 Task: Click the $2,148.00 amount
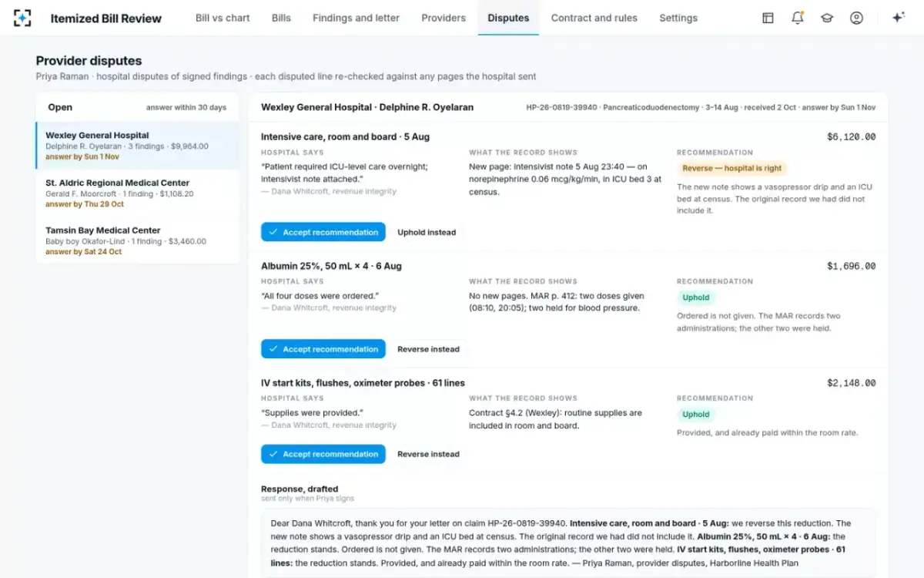click(851, 383)
